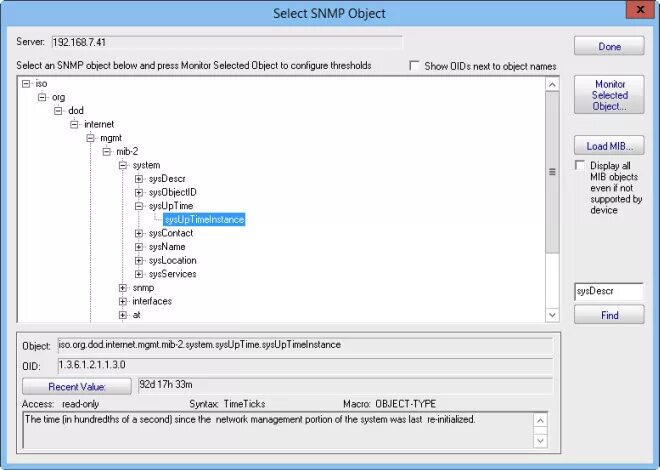Collapse the dod tree node
This screenshot has height=470, width=660.
click(58, 111)
